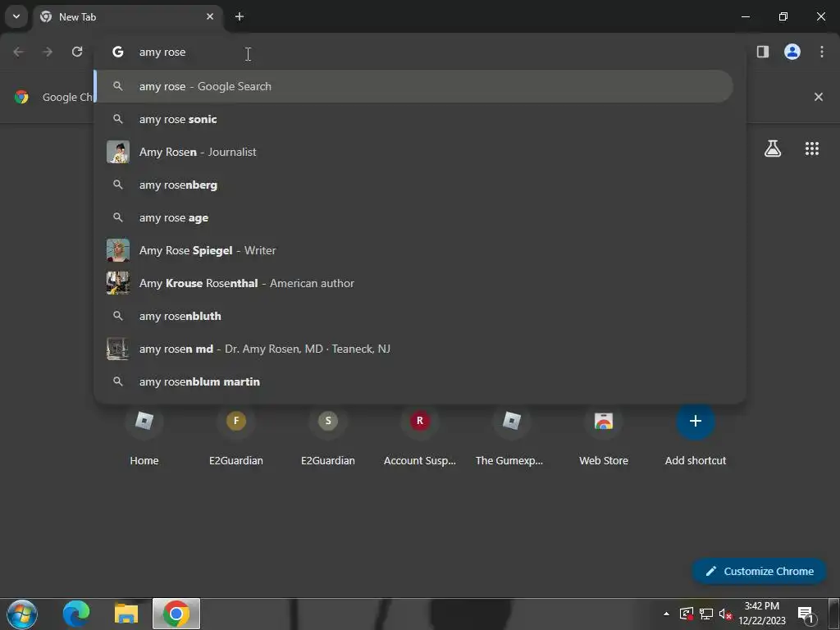
Task: Select suggestion Amy Rose Spiegel - Writer
Action: 413,250
